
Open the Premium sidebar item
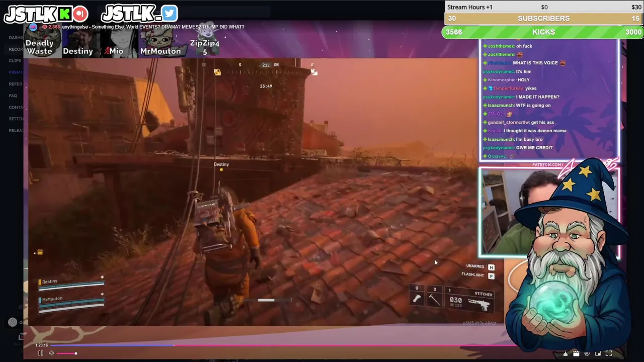coord(16,72)
